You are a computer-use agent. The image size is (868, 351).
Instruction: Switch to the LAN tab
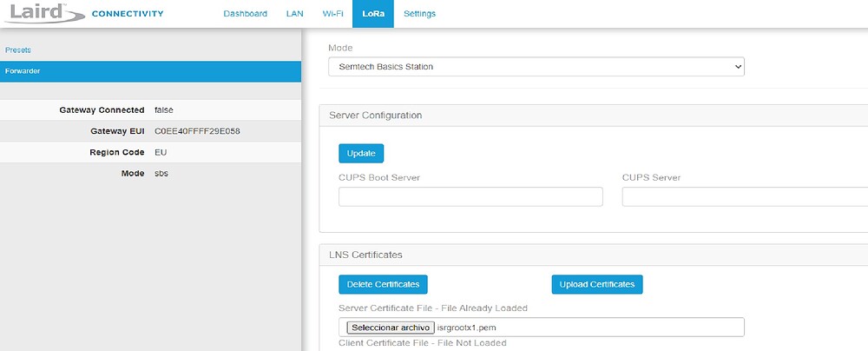click(x=294, y=14)
